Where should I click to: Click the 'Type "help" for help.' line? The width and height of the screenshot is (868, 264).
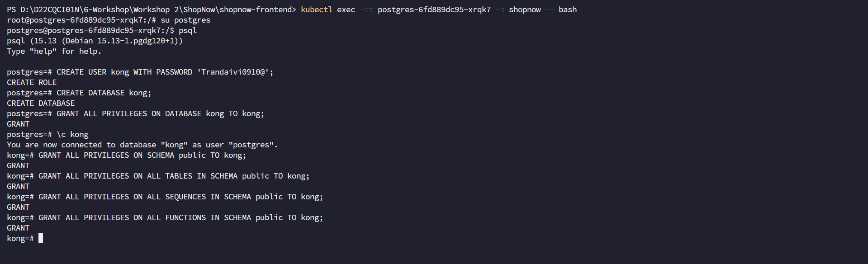54,51
